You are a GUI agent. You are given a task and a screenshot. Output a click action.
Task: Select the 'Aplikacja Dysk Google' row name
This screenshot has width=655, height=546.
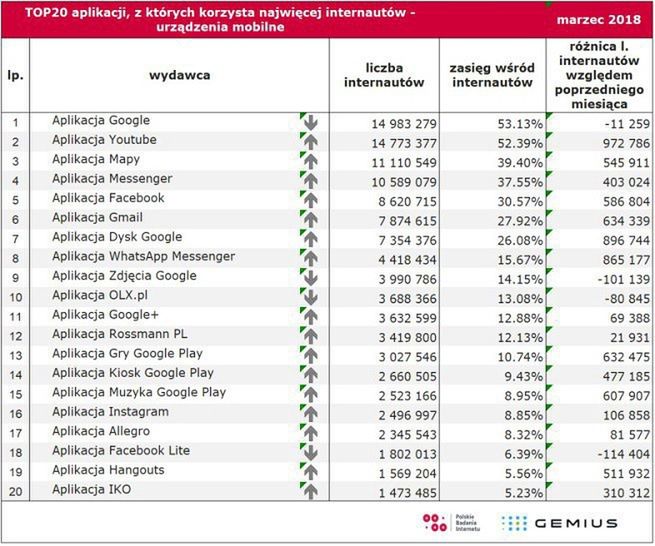coord(117,237)
